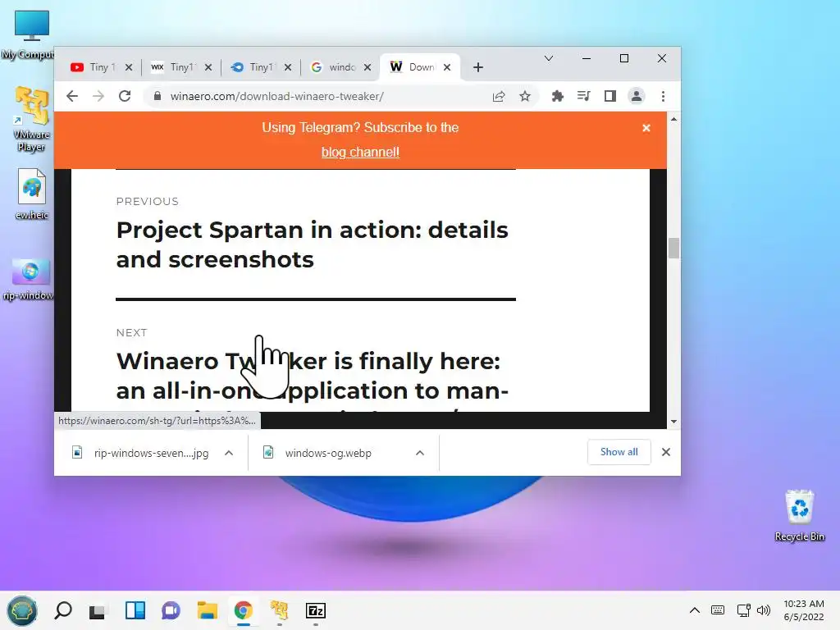
Task: Reload the winaero page
Action: [125, 97]
